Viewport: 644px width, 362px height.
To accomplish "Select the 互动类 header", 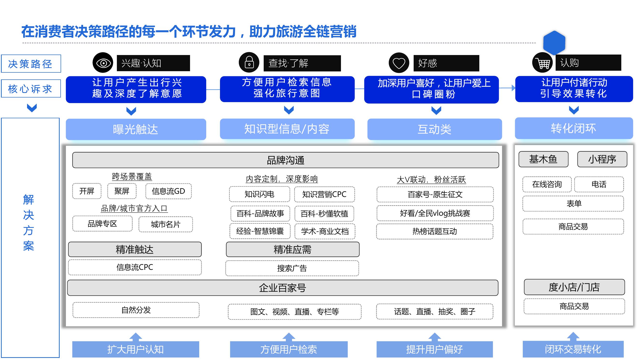I will 434,129.
